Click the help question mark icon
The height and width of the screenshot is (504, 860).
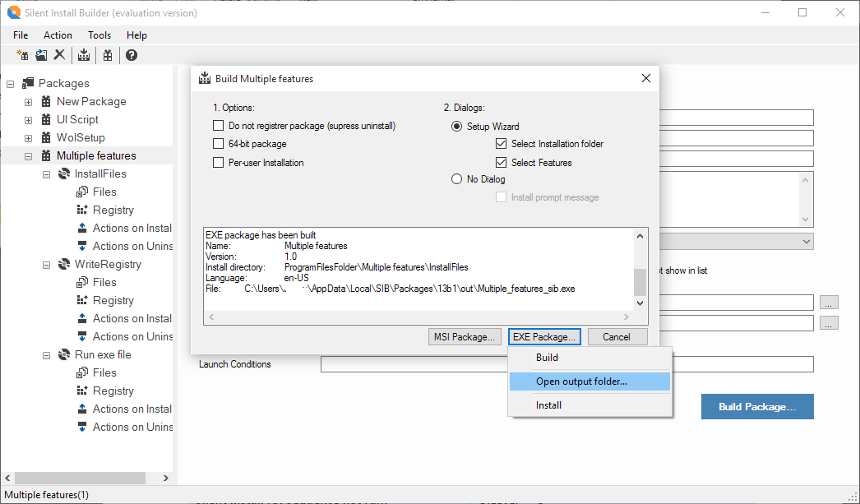coord(132,55)
